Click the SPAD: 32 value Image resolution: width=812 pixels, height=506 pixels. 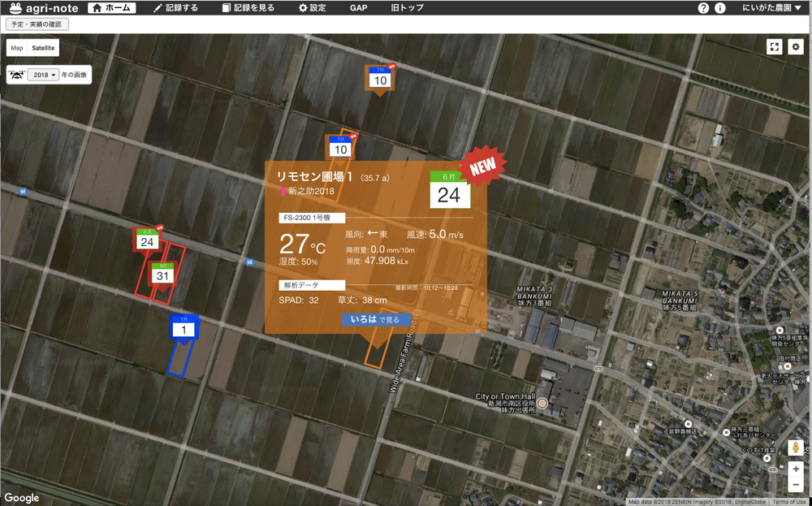(299, 300)
